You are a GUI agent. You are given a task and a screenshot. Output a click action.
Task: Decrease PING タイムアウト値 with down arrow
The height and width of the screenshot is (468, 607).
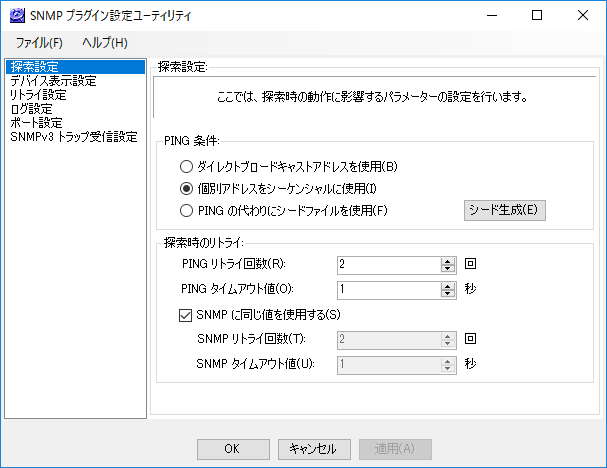(448, 294)
